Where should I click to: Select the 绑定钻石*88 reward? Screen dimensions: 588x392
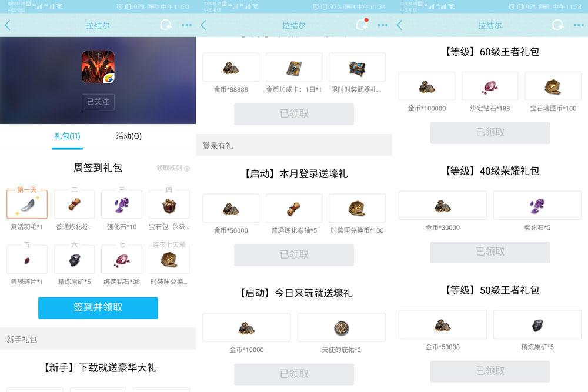click(x=122, y=259)
